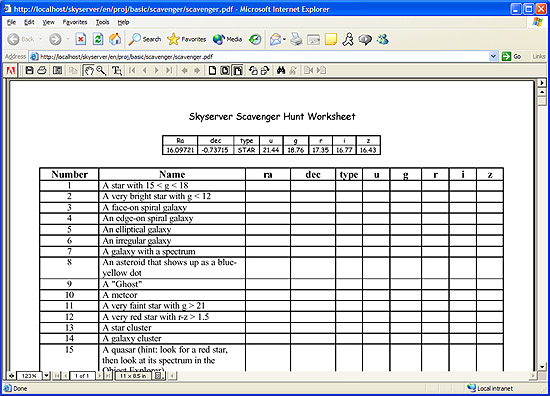The image size is (550, 396).
Task: Open the zoom percentage dropdown arrow
Action: (46, 376)
